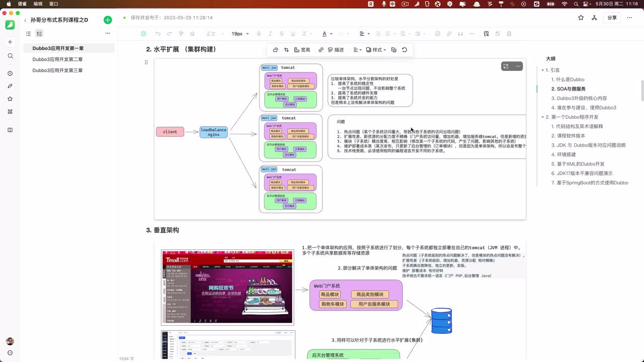Click 宽高 to set image dimensions

click(x=302, y=50)
